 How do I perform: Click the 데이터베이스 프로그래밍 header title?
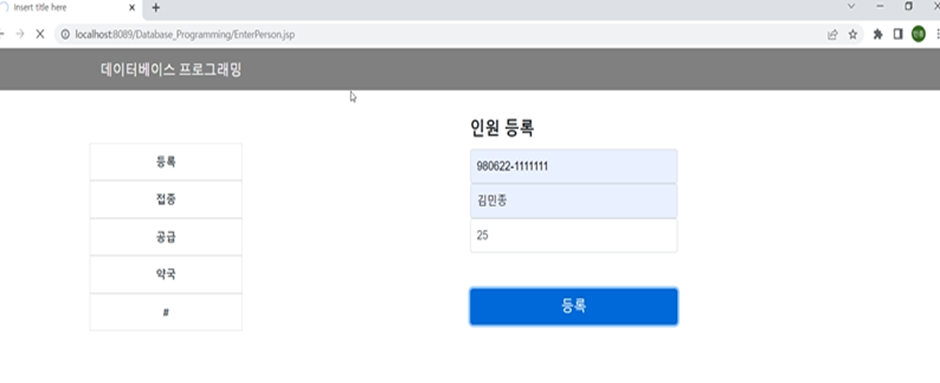coord(171,70)
